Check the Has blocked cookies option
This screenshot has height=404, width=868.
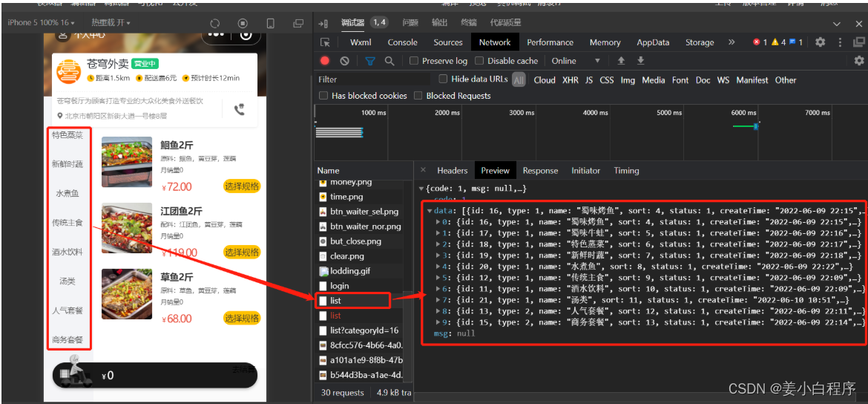(323, 96)
